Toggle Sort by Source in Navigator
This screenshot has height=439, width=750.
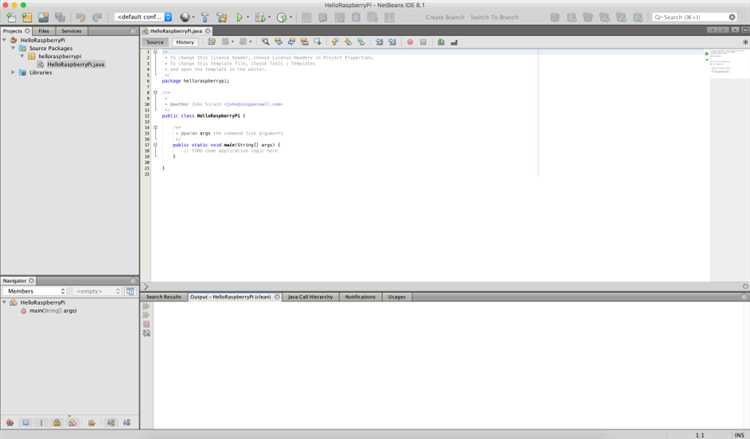pyautogui.click(x=127, y=423)
